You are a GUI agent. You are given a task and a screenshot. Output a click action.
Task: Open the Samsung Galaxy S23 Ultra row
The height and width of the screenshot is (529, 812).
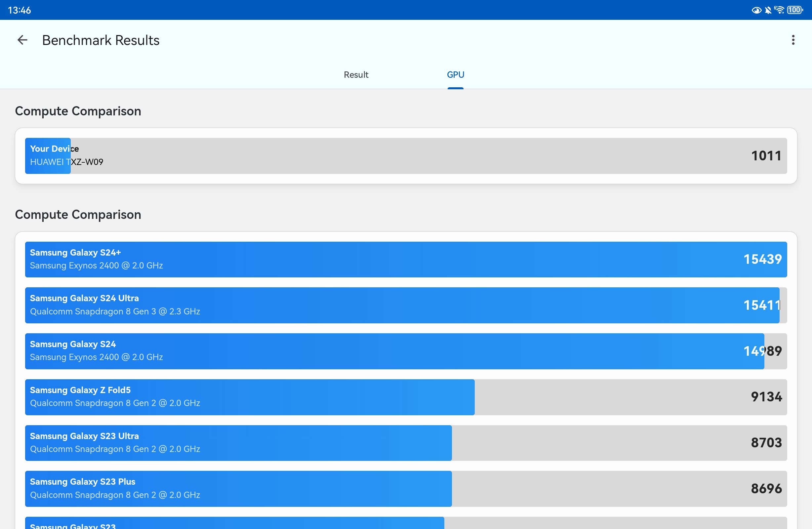(406, 443)
